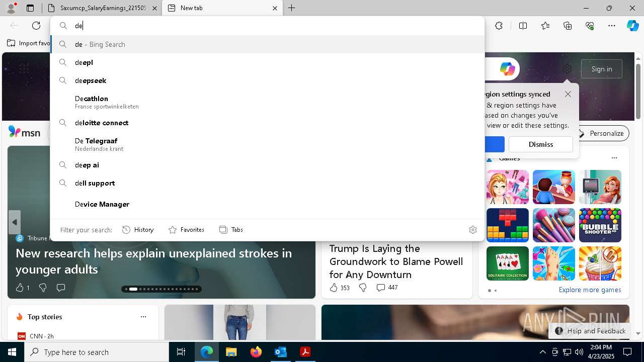Close the Saxumcp_SalaryEarnings tab
Screen dimensions: 644x362
point(154,8)
